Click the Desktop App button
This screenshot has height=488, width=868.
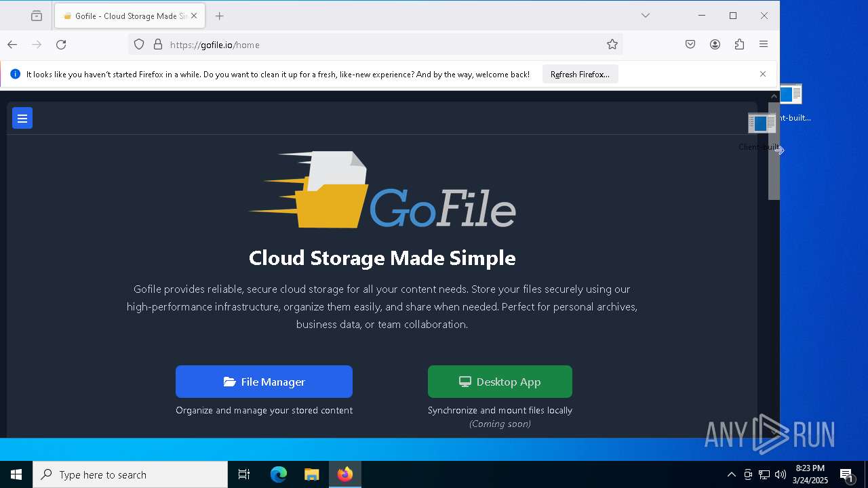pyautogui.click(x=500, y=382)
